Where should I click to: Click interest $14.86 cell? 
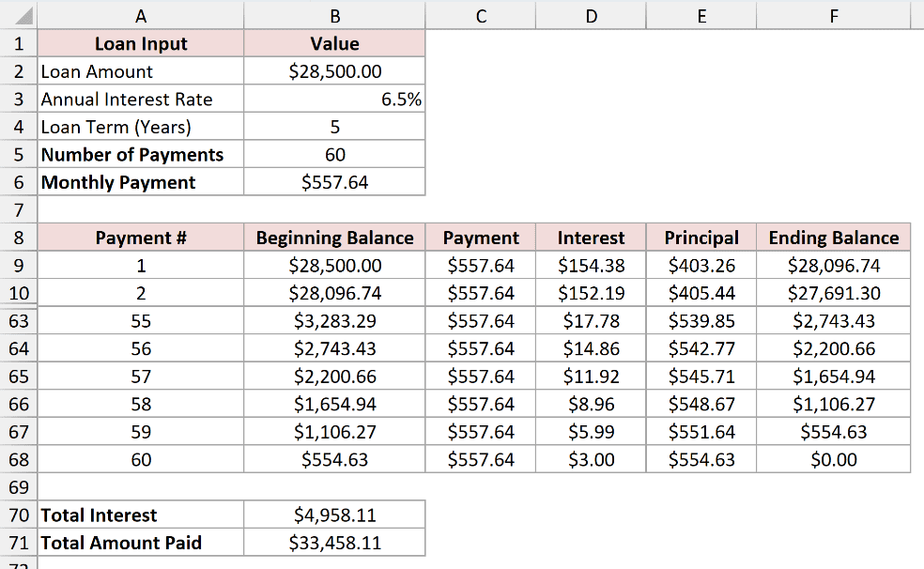click(591, 348)
